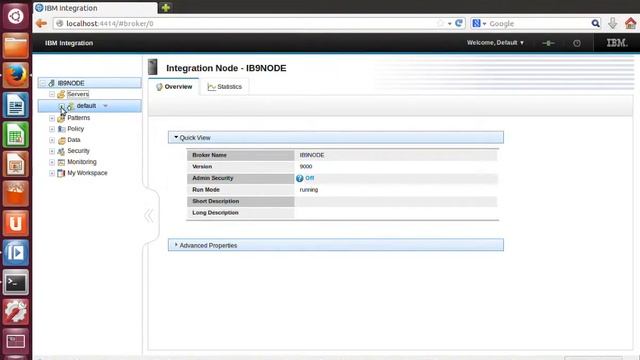Launch the Files manager from dock
This screenshot has height=360, width=640.
point(16,46)
